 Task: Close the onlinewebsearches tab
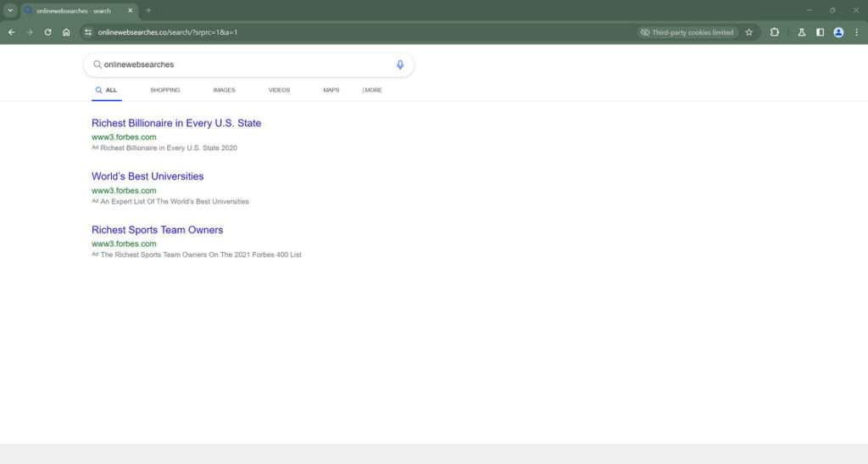pos(131,10)
